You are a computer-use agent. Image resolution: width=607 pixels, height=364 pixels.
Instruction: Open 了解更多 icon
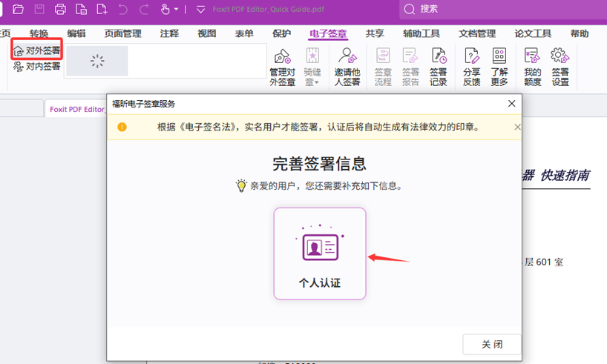(x=499, y=67)
